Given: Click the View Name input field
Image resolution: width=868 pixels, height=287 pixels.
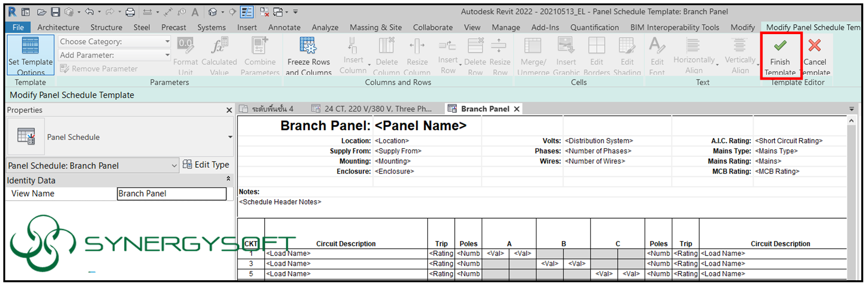Looking at the screenshot, I should [171, 193].
